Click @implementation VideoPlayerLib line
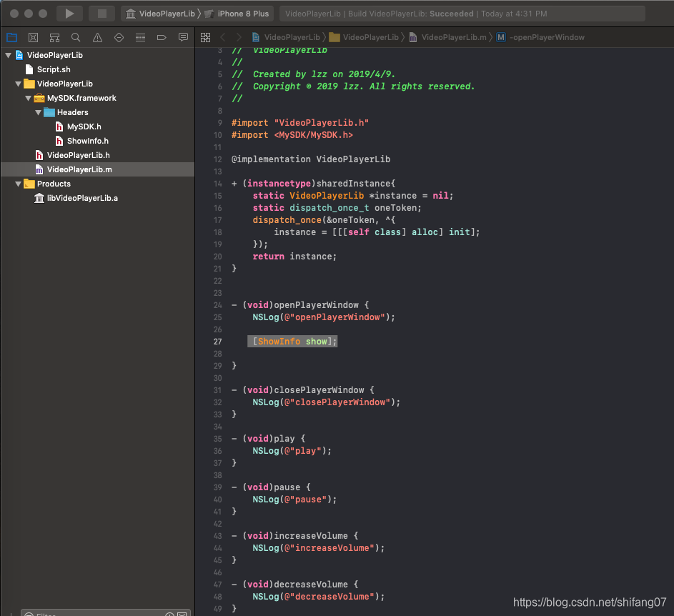 pyautogui.click(x=311, y=159)
